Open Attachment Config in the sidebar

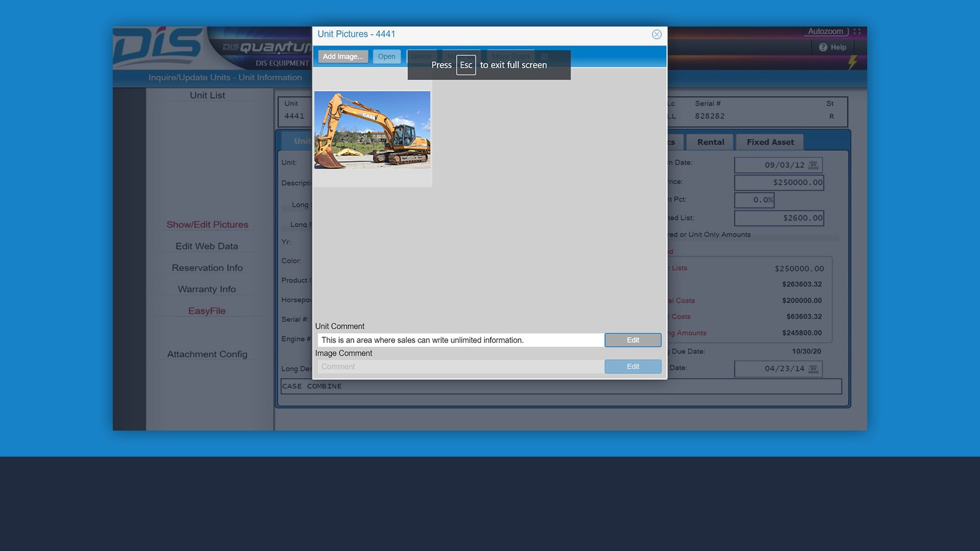207,354
